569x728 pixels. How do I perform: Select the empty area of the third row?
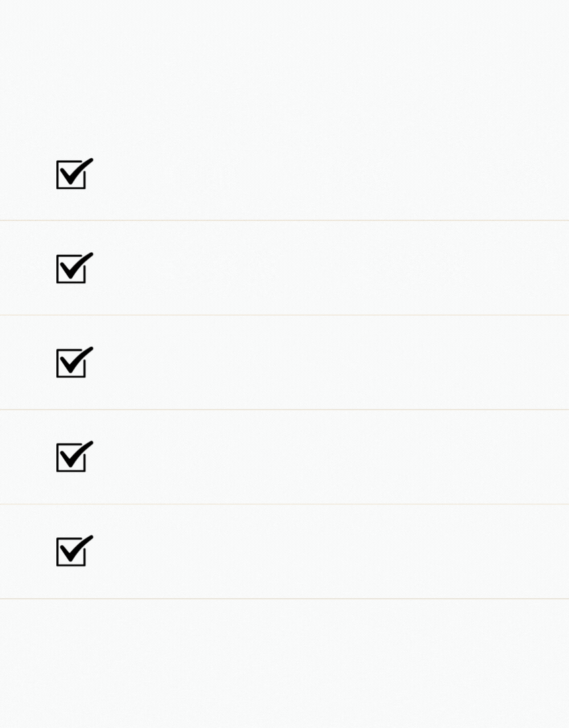coord(331,363)
